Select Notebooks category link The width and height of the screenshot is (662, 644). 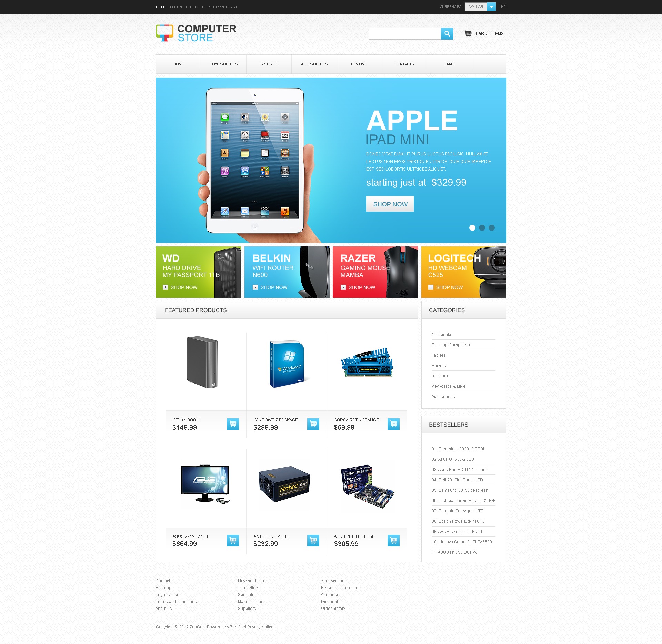click(442, 335)
